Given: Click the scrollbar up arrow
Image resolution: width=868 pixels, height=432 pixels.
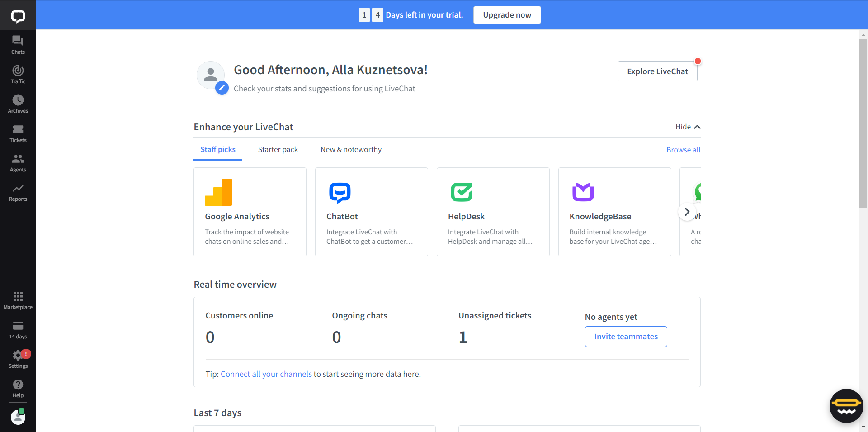Looking at the screenshot, I should [x=863, y=35].
